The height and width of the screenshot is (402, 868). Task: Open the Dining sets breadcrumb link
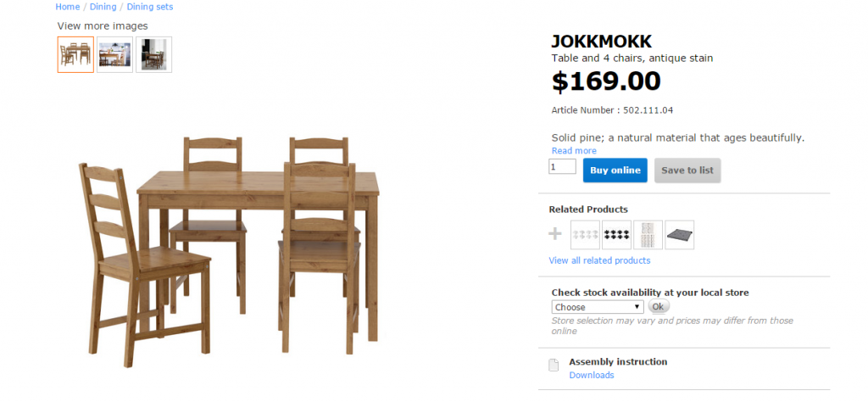tap(150, 7)
